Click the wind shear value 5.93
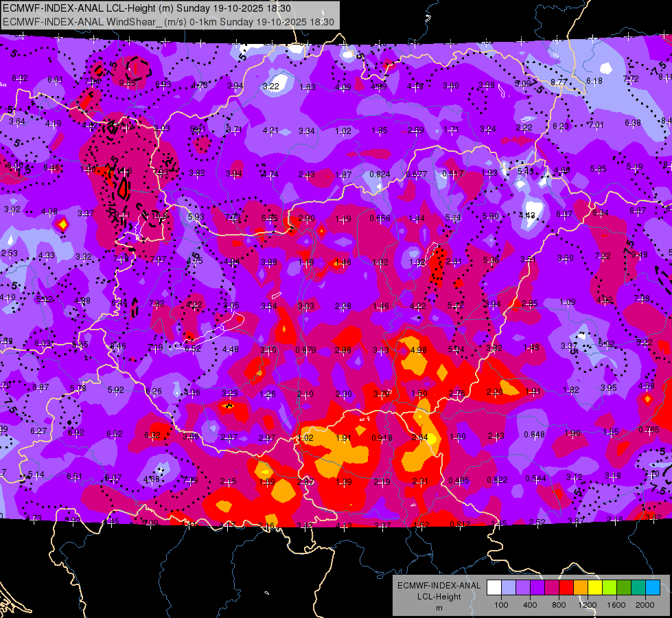Image resolution: width=672 pixels, height=618 pixels. (196, 217)
